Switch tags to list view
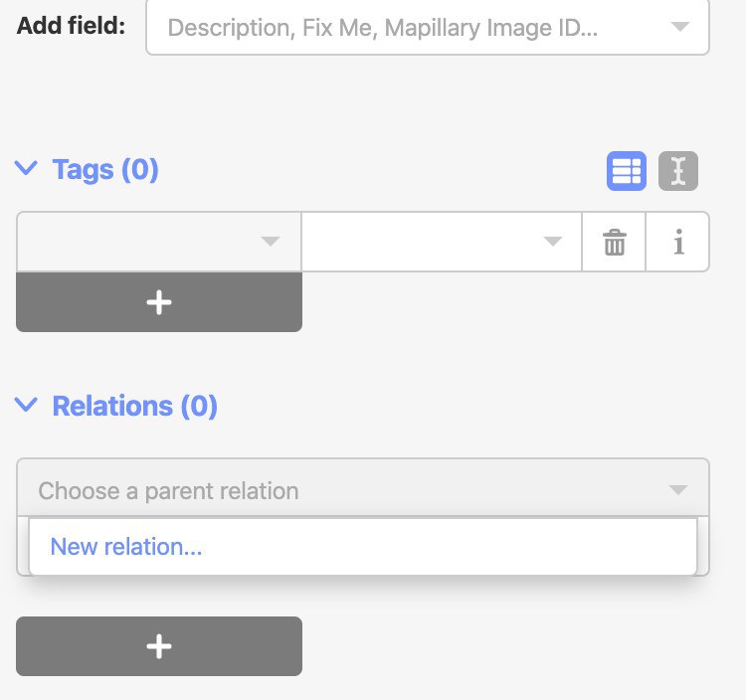Viewport: 746px width, 700px height. tap(626, 171)
